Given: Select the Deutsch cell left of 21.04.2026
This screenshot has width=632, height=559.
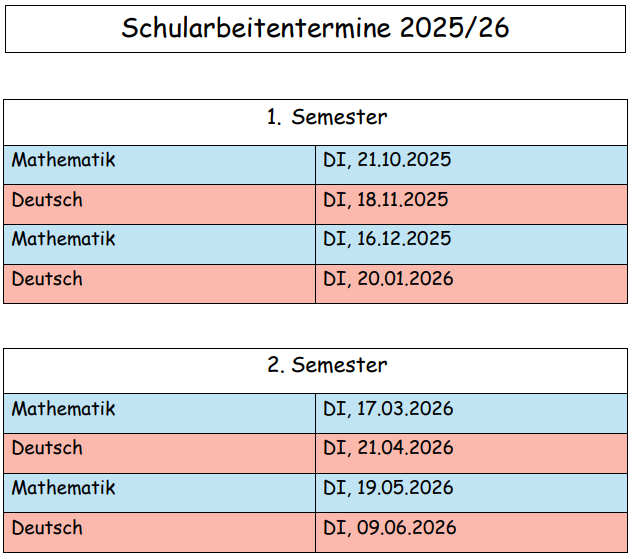Looking at the screenshot, I should click(47, 448).
